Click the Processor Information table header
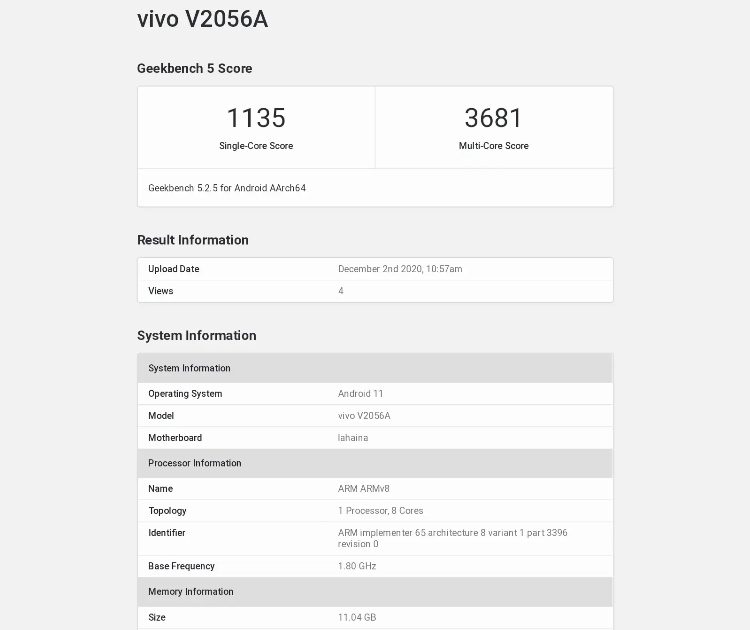Viewport: 750px width, 630px height. point(195,463)
